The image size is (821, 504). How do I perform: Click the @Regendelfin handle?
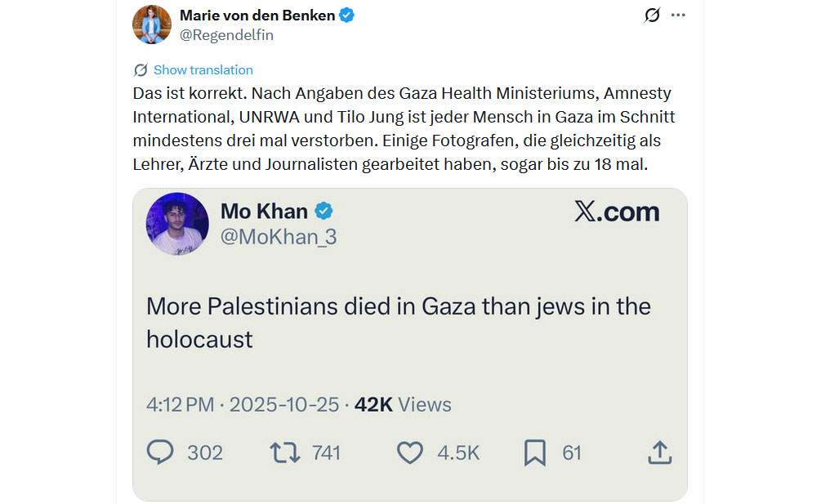pyautogui.click(x=226, y=34)
